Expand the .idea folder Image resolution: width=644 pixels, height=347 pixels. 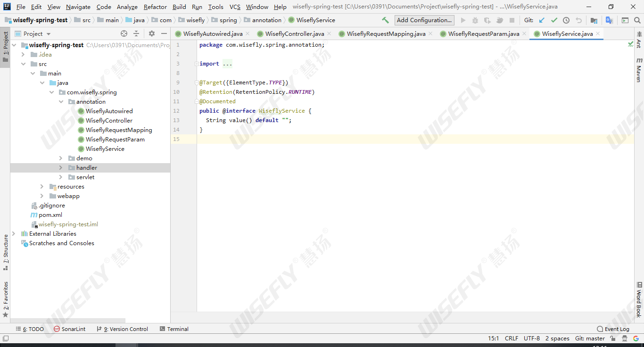23,55
